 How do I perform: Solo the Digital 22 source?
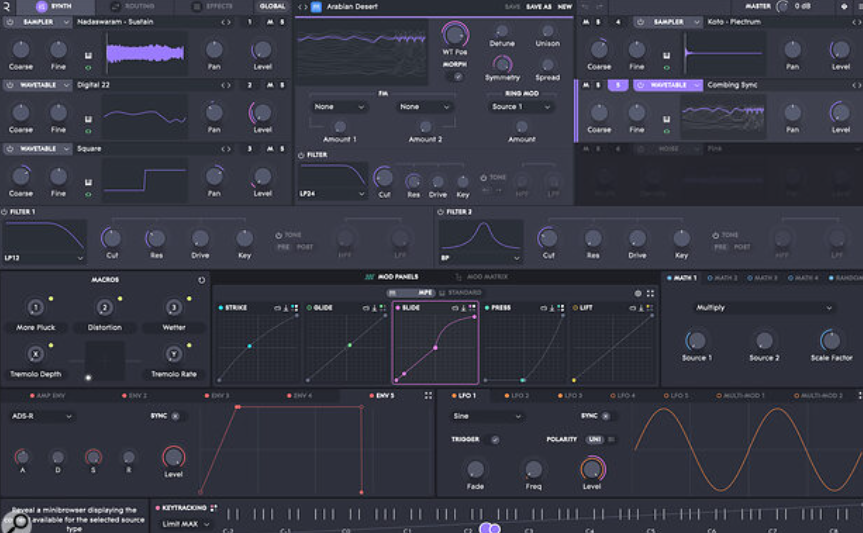click(282, 85)
